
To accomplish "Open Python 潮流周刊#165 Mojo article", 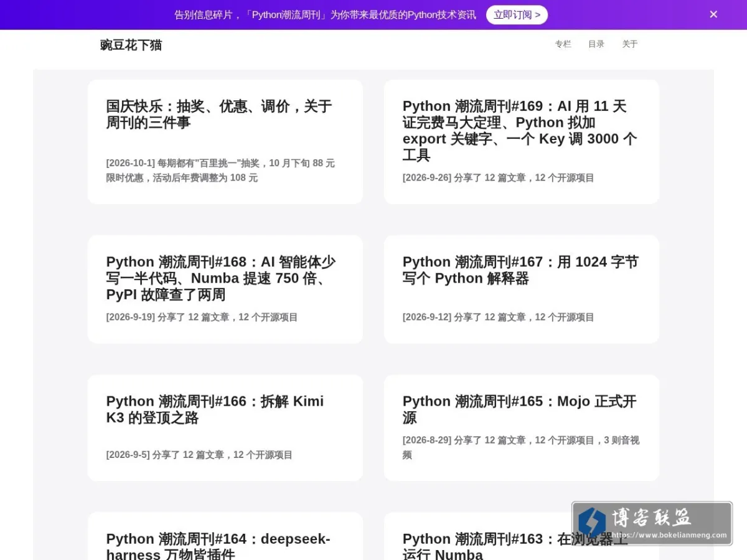I will tap(519, 409).
